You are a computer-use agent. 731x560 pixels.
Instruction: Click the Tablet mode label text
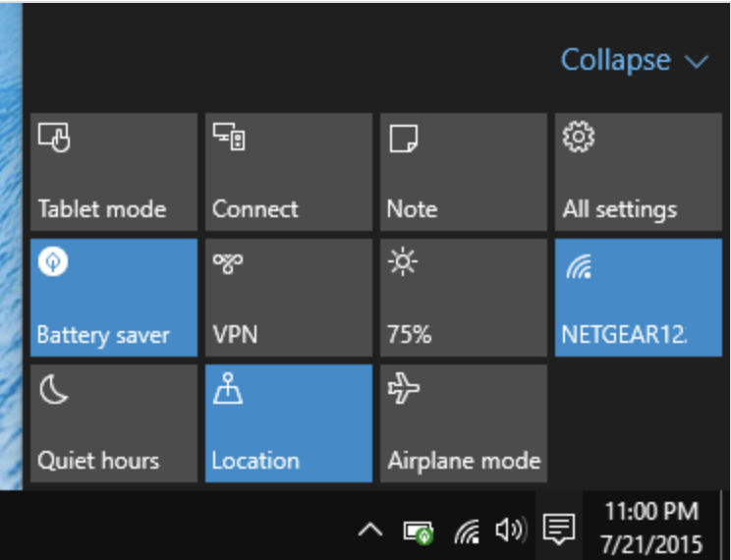pos(102,209)
